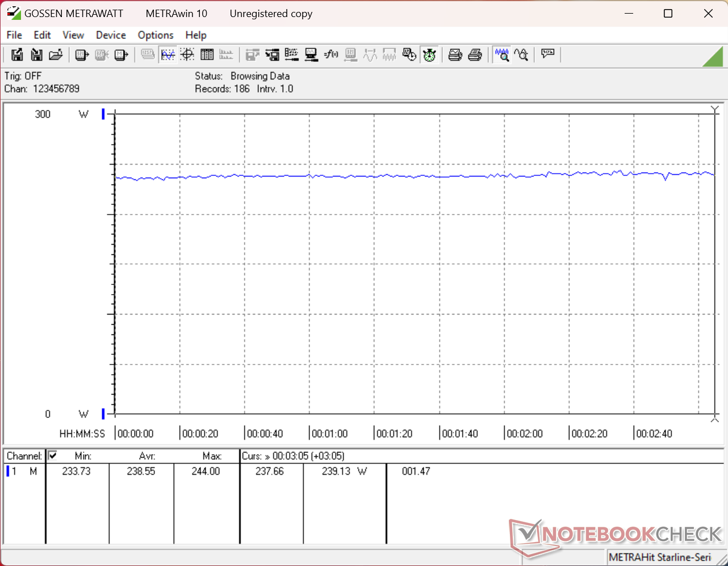Click the blue scale marker beside 0 W
Image resolution: width=728 pixels, height=566 pixels.
[x=103, y=414]
